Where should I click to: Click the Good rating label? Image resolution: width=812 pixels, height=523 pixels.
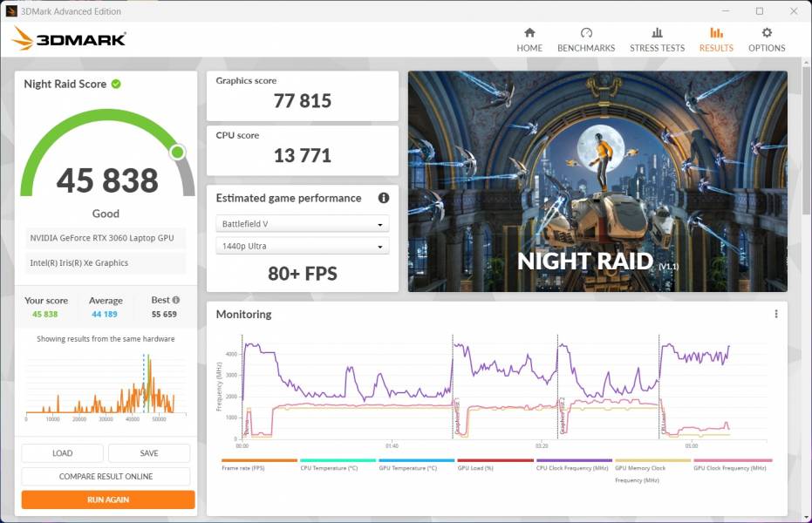tap(106, 214)
